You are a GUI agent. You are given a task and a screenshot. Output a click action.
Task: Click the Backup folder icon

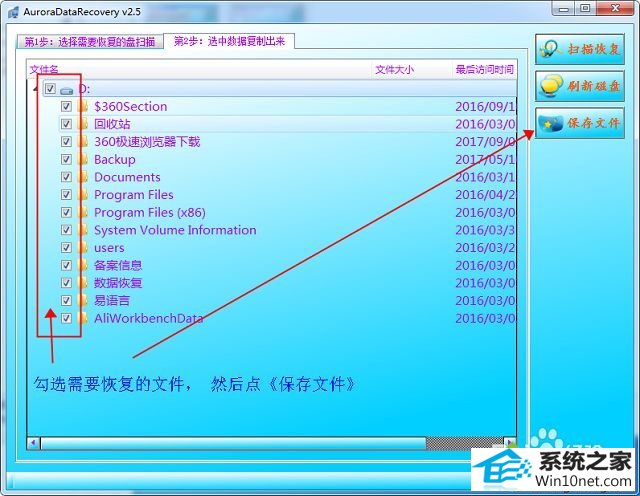tap(82, 159)
